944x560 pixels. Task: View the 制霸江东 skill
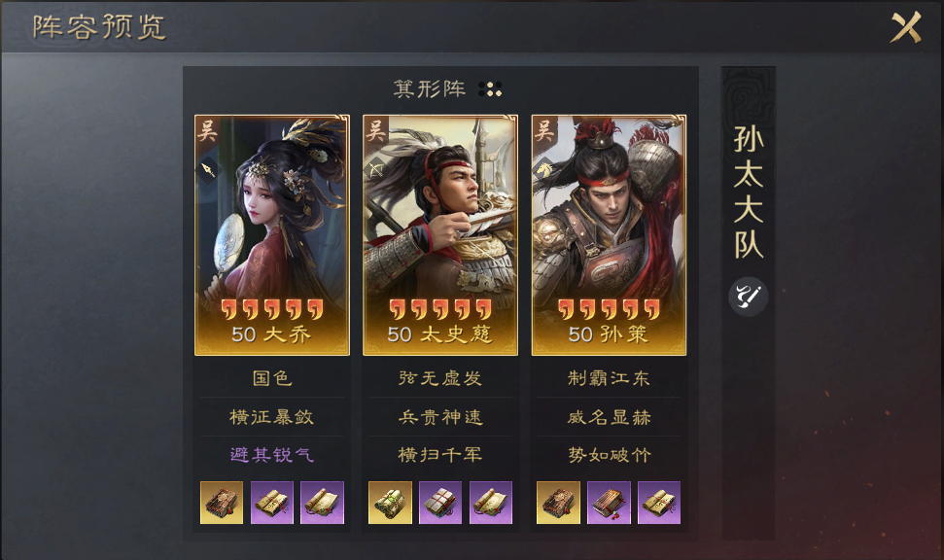click(x=609, y=378)
